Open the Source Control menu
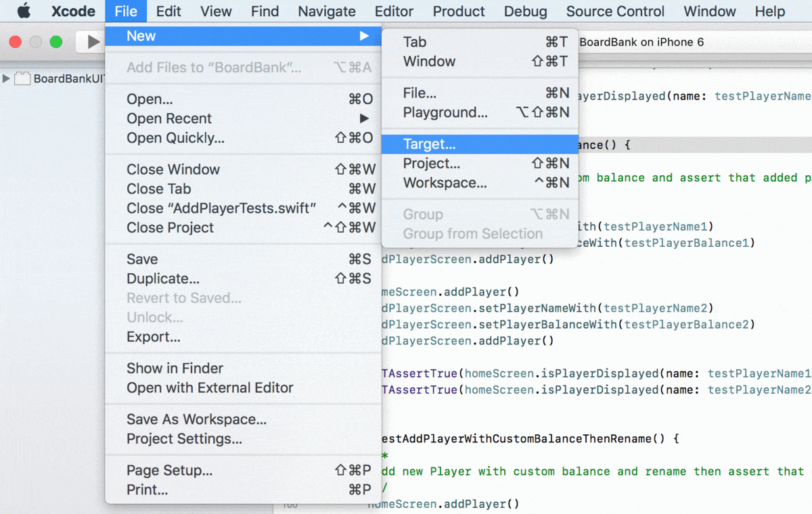 (x=615, y=11)
